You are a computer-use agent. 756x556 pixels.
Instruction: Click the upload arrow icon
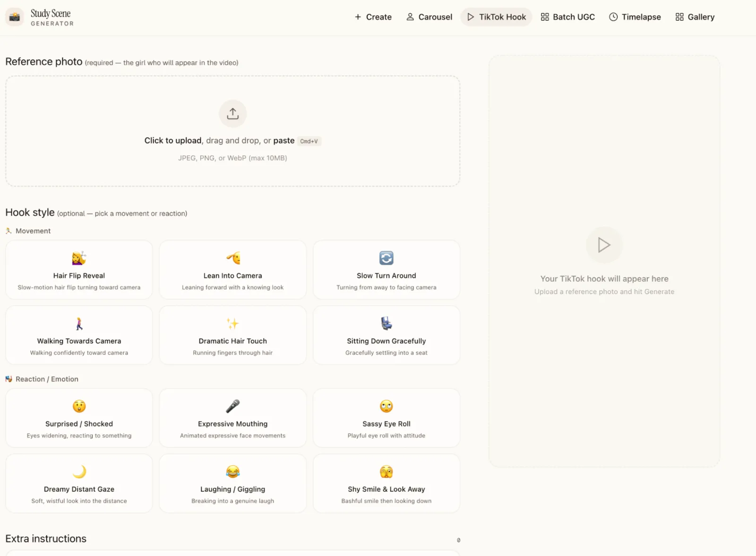click(232, 113)
